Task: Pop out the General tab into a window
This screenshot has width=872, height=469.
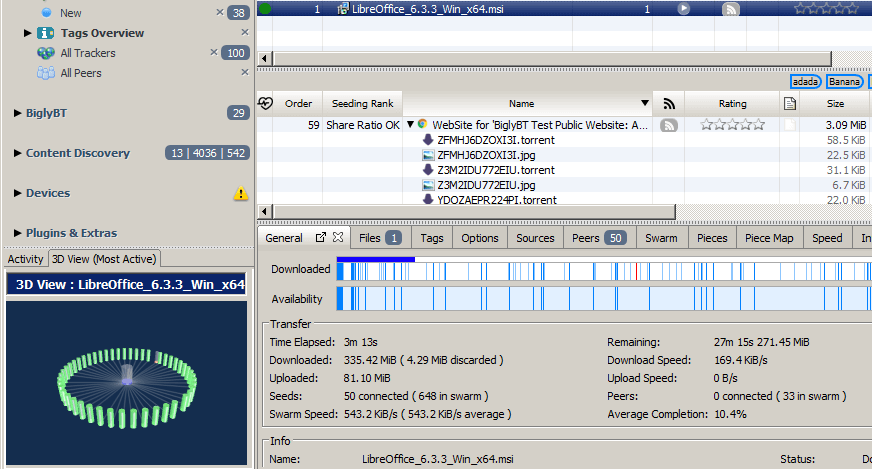Action: (321, 237)
